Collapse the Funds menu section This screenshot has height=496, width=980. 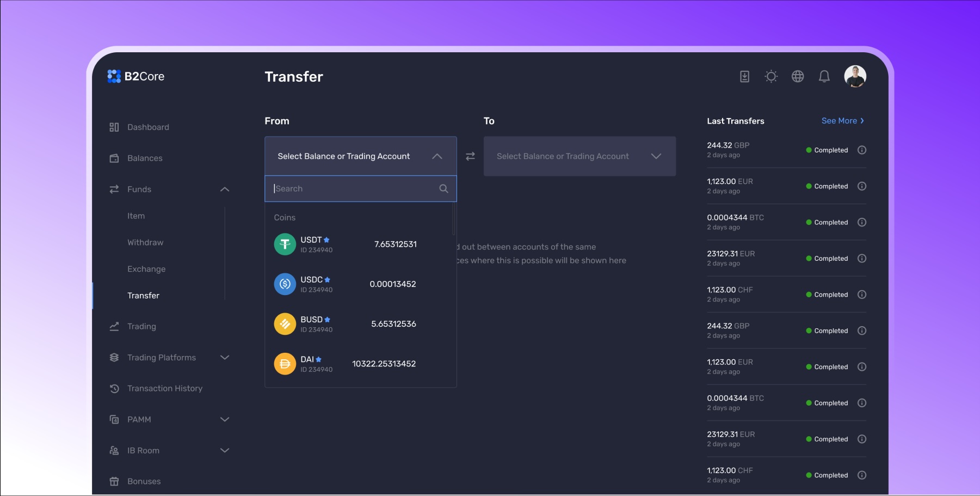224,189
